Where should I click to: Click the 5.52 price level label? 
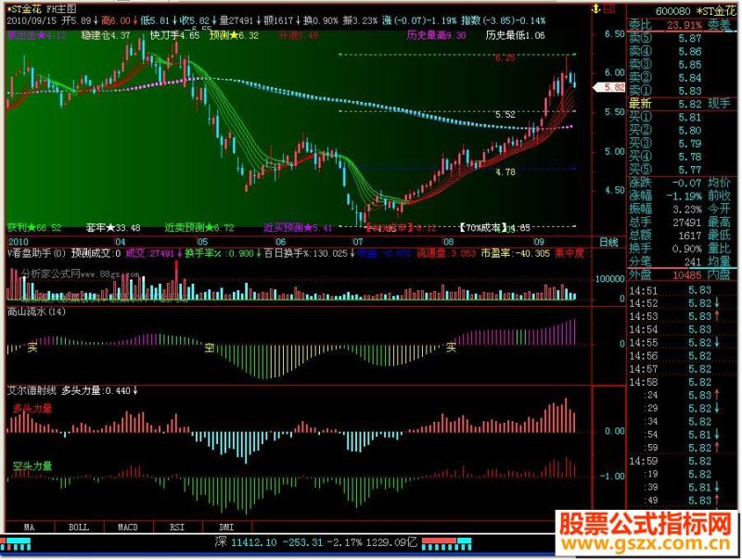click(505, 115)
